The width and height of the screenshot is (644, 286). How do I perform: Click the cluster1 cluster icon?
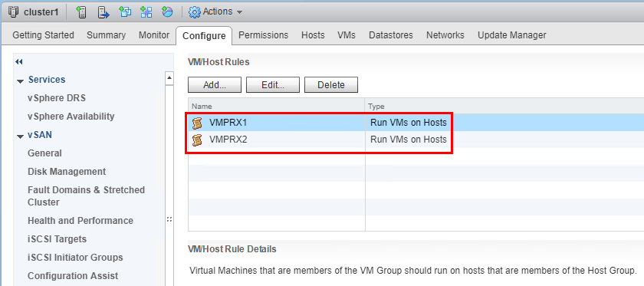point(13,12)
